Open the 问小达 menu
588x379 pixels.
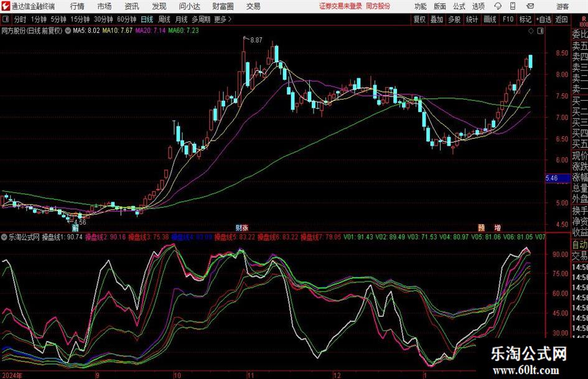point(189,6)
